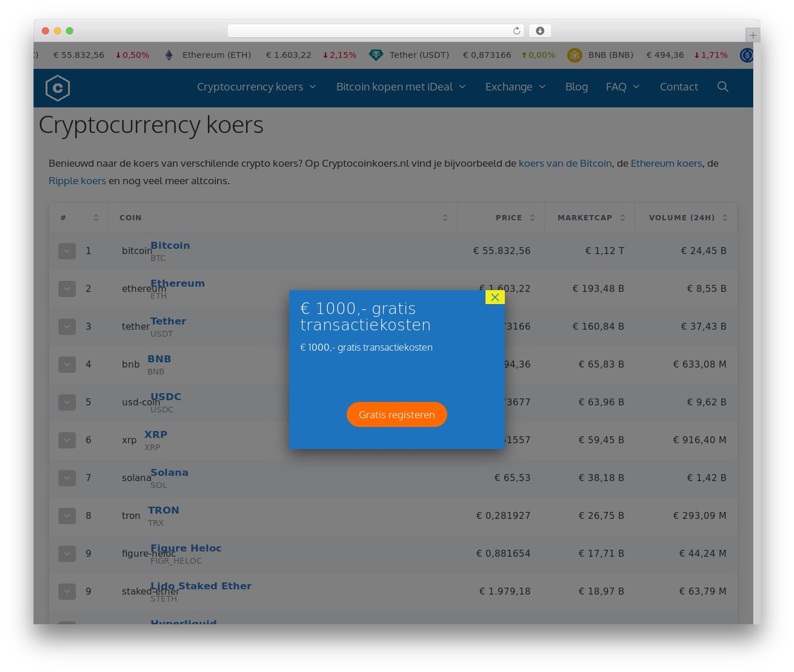Image resolution: width=794 pixels, height=672 pixels.
Task: Follow the 'koers van de Bitcoin' link
Action: point(565,163)
